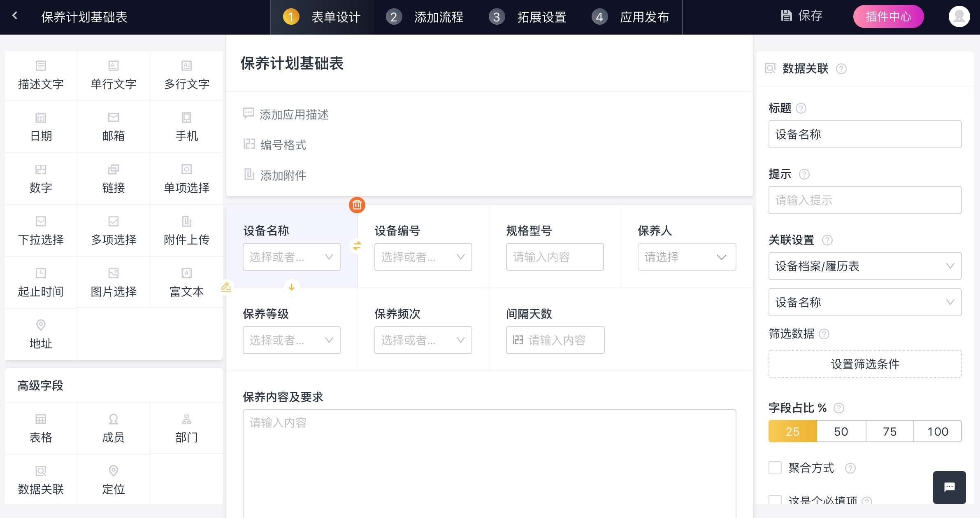Viewport: 980px width, 518px height.
Task: Check the 这是个必填项 option
Action: (775, 500)
